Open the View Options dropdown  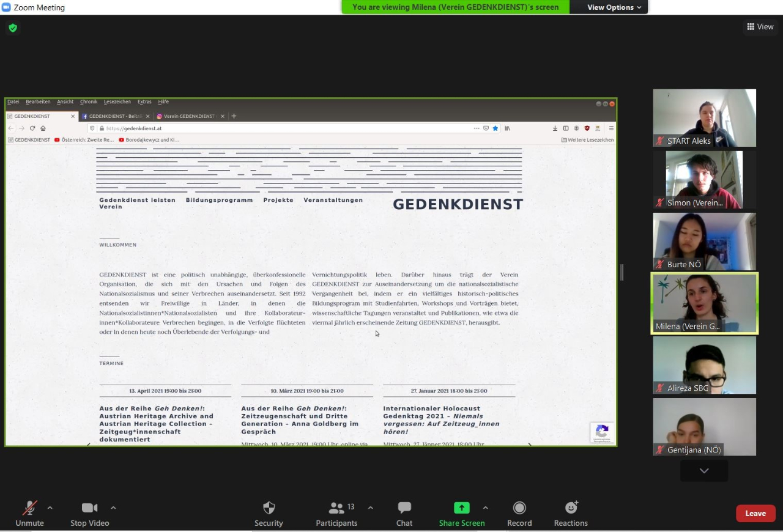(x=615, y=7)
